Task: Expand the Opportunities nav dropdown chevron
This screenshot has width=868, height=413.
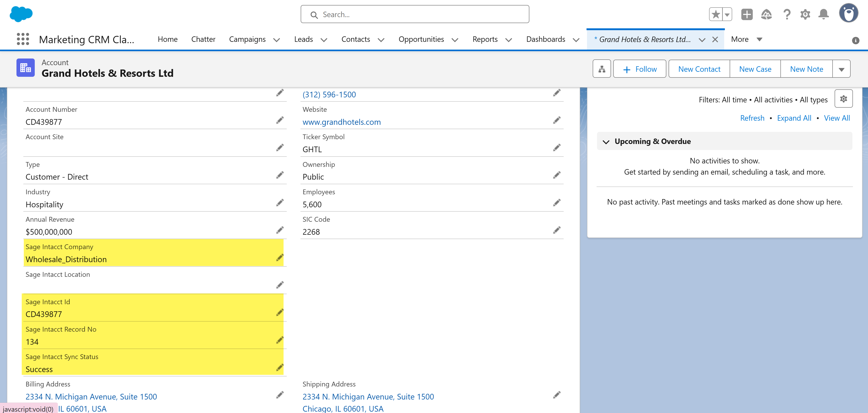Action: 455,40
